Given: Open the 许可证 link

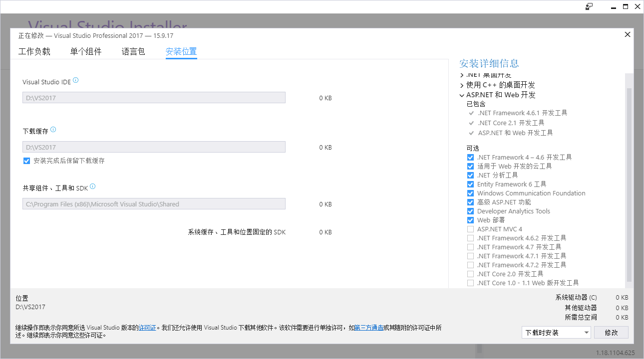Looking at the screenshot, I should (x=147, y=328).
